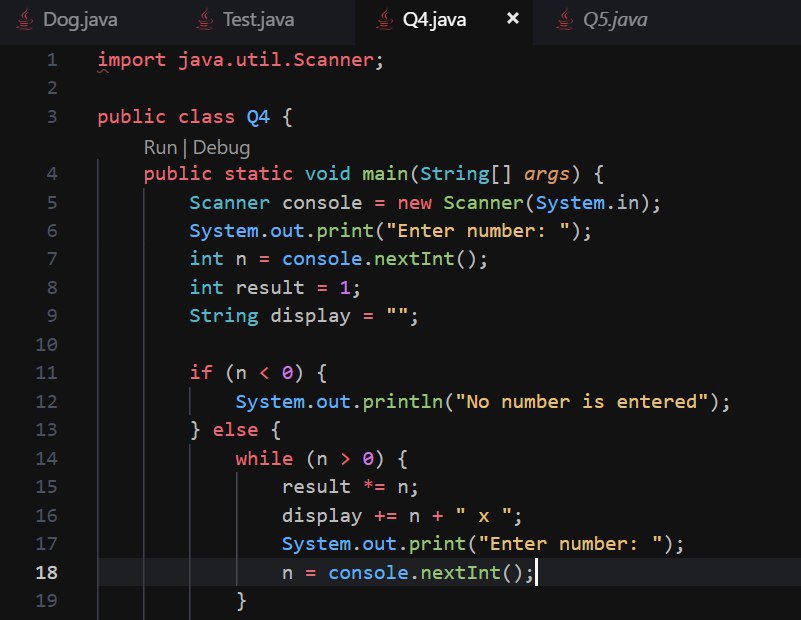Click line number 18 in the gutter

[x=46, y=573]
